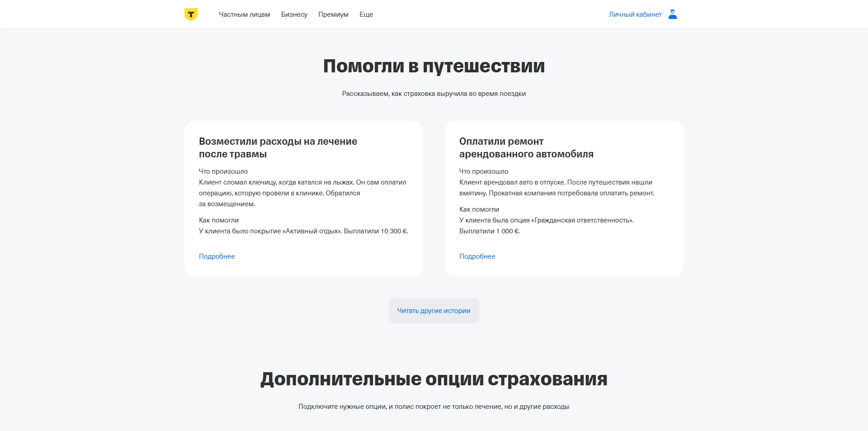Open the «Частным лицам» menu
Viewport: 868px width, 431px height.
[x=245, y=14]
